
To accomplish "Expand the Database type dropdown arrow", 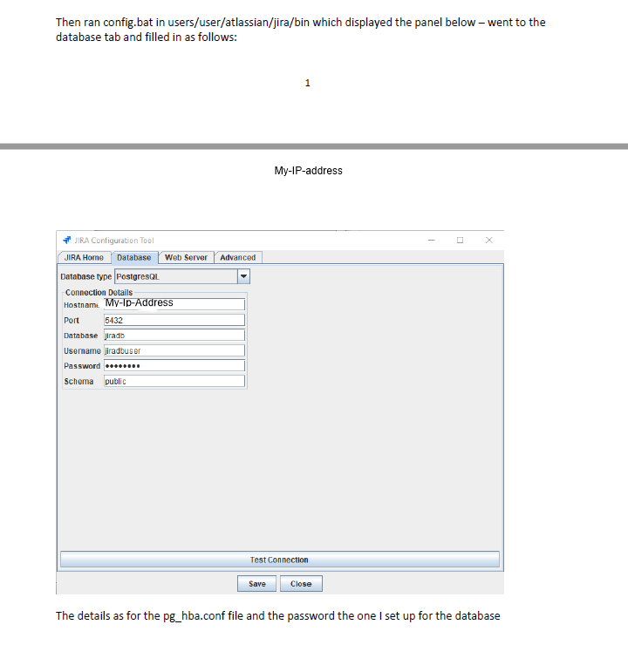I will tap(243, 276).
